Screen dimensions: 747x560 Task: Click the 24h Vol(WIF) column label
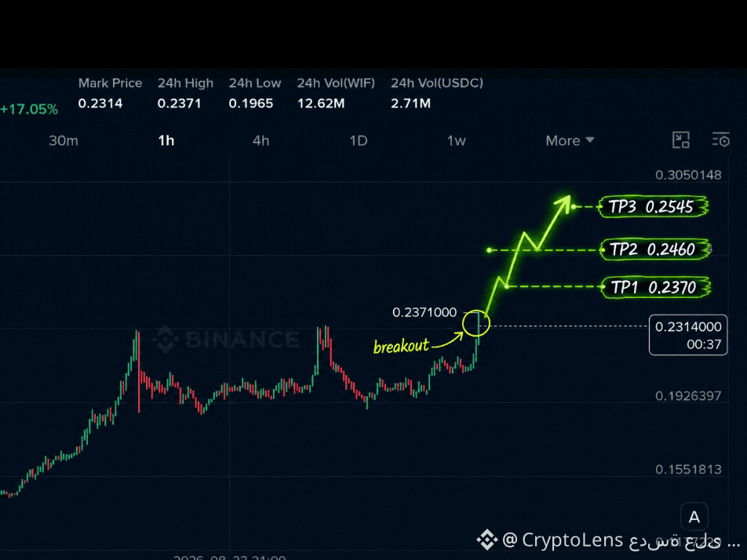[x=336, y=83]
